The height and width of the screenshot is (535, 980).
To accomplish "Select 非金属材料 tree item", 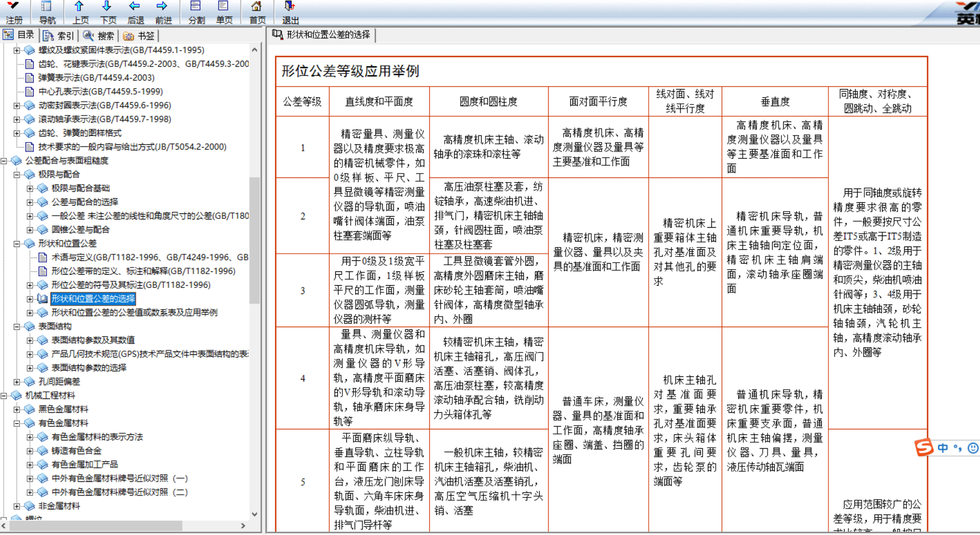I will point(59,506).
